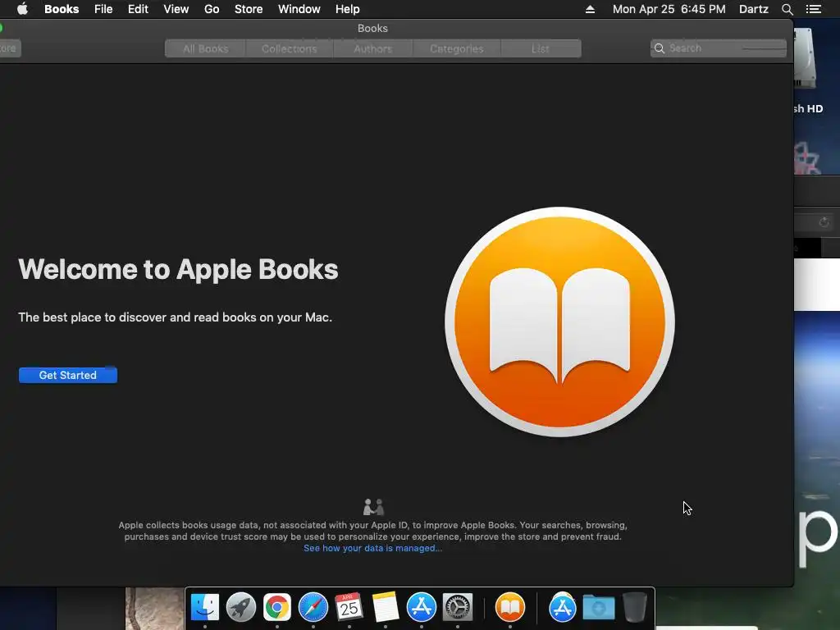This screenshot has height=630, width=840.
Task: Open Calendar icon showing 25
Action: click(349, 607)
